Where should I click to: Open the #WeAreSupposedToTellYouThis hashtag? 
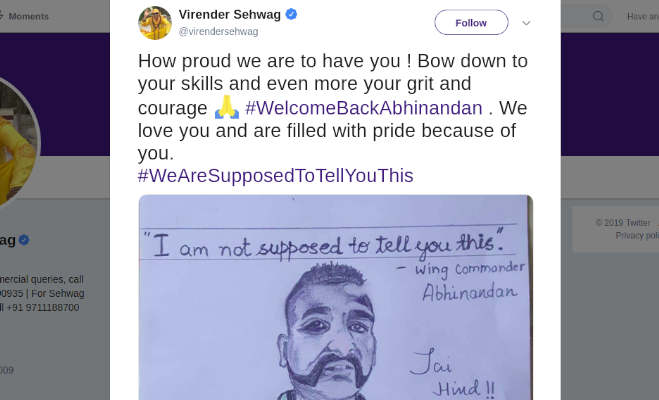(276, 176)
